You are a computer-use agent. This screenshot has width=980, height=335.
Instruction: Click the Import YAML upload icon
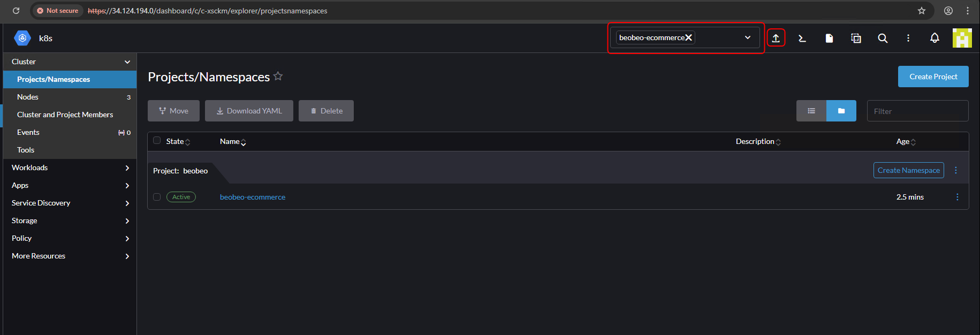(x=776, y=38)
